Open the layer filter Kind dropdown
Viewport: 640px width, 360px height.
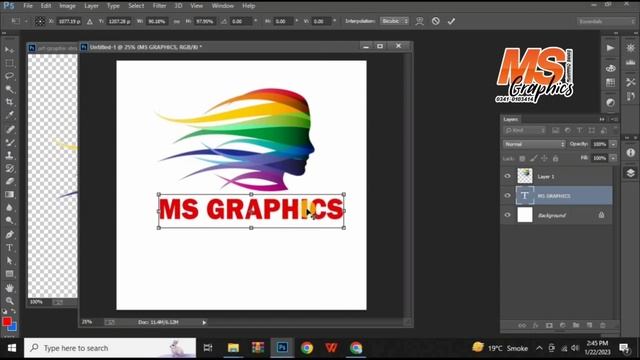pos(524,131)
